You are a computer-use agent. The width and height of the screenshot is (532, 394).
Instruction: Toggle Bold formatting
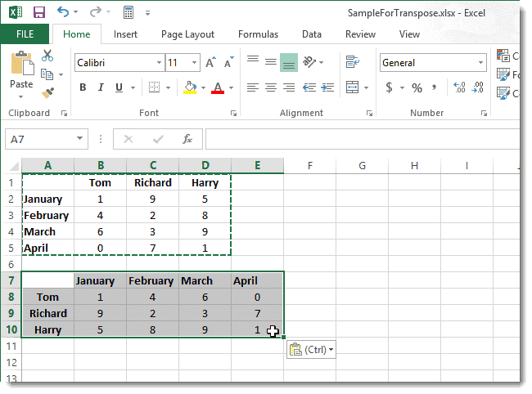point(83,88)
